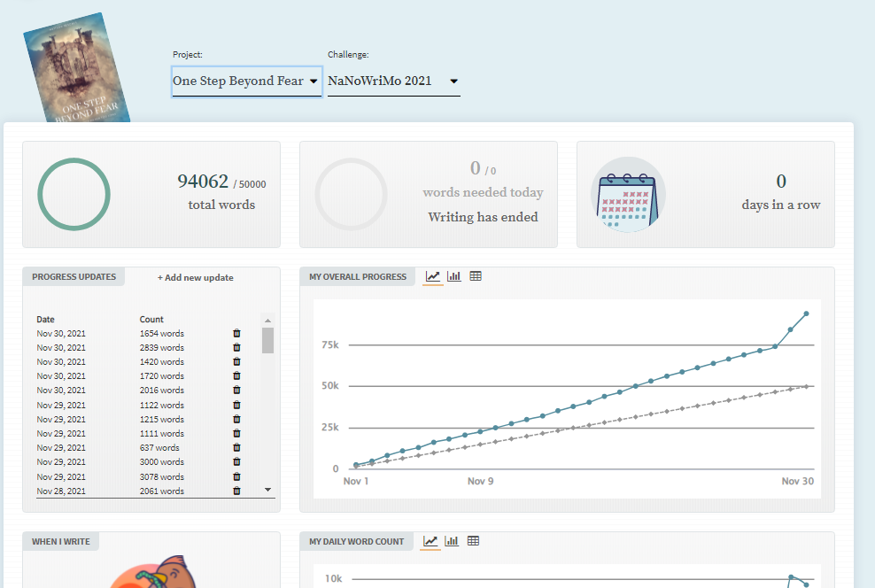Click the total words progress ring
875x588 pixels.
74,195
